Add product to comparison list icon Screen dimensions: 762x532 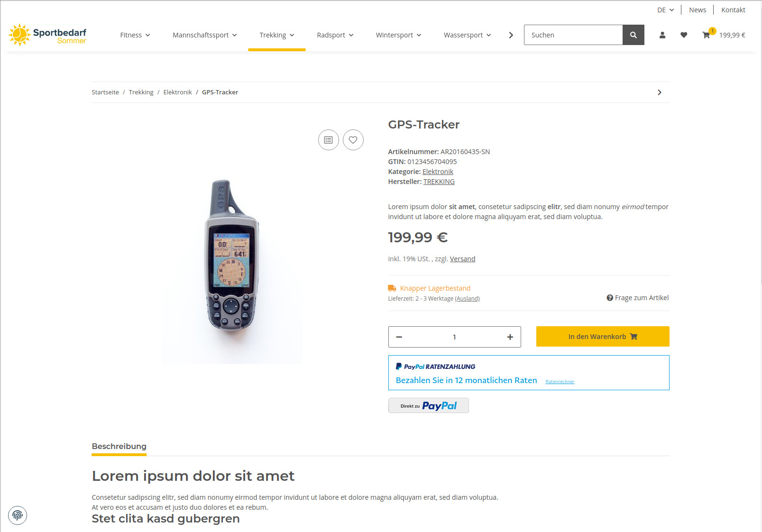329,140
